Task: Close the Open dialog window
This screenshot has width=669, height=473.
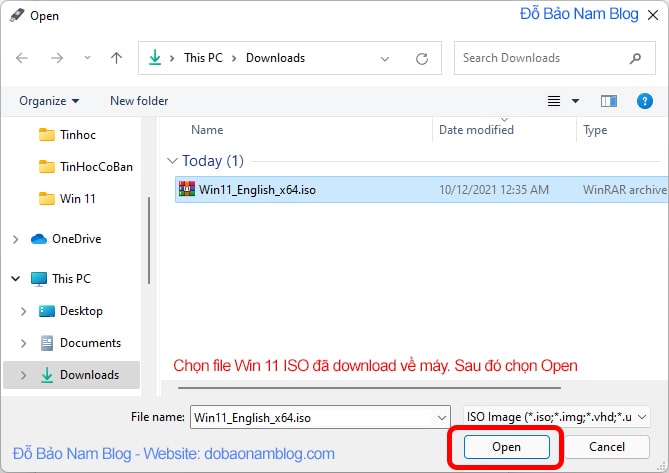Action: (x=653, y=15)
